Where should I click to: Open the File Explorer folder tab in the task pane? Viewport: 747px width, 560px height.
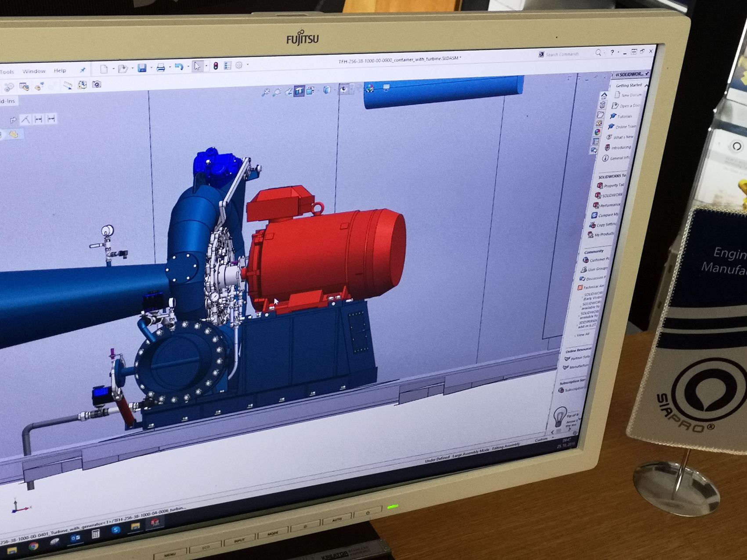601,115
